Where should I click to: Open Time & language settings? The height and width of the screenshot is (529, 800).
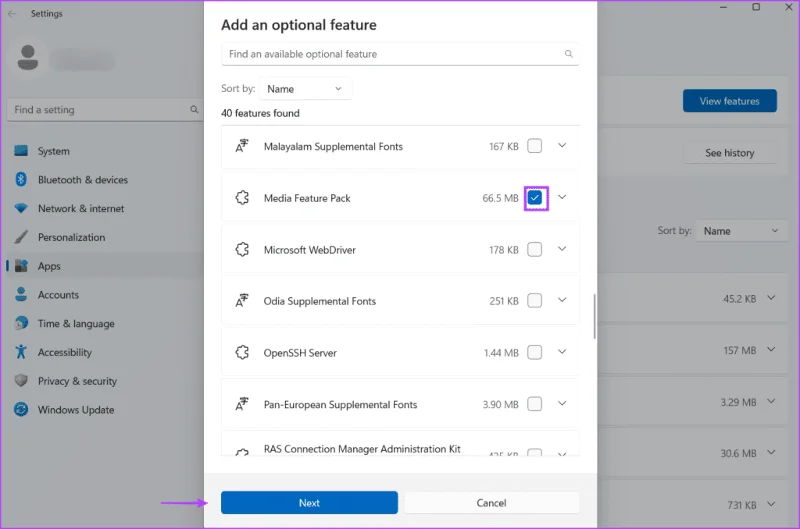(105, 323)
